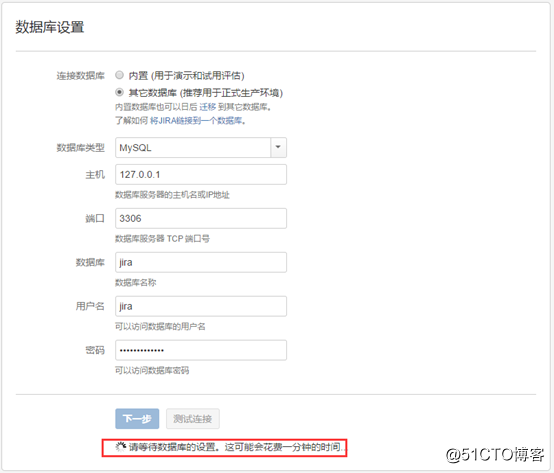Image resolution: width=554 pixels, height=473 pixels.
Task: Click the 测试连接 test connection button
Action: 193,419
